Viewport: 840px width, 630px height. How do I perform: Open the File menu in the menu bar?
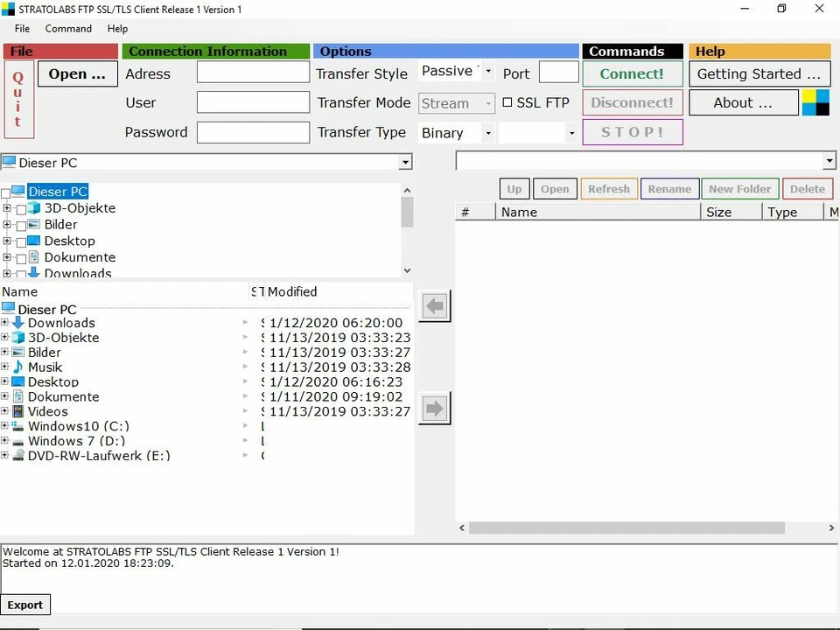pos(21,28)
